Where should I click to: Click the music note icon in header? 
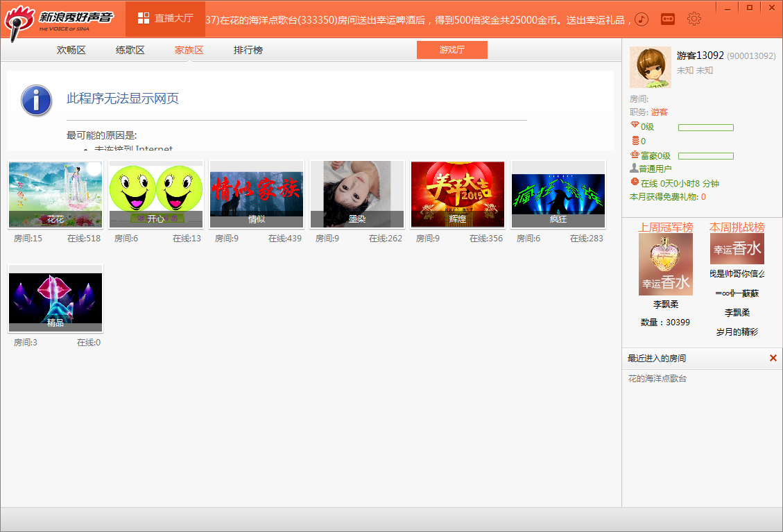642,19
